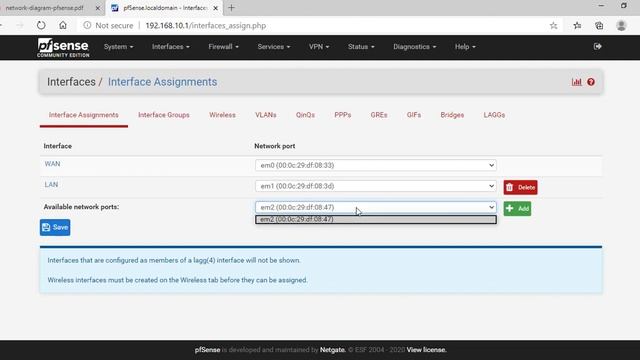Open the System menu

click(118, 47)
